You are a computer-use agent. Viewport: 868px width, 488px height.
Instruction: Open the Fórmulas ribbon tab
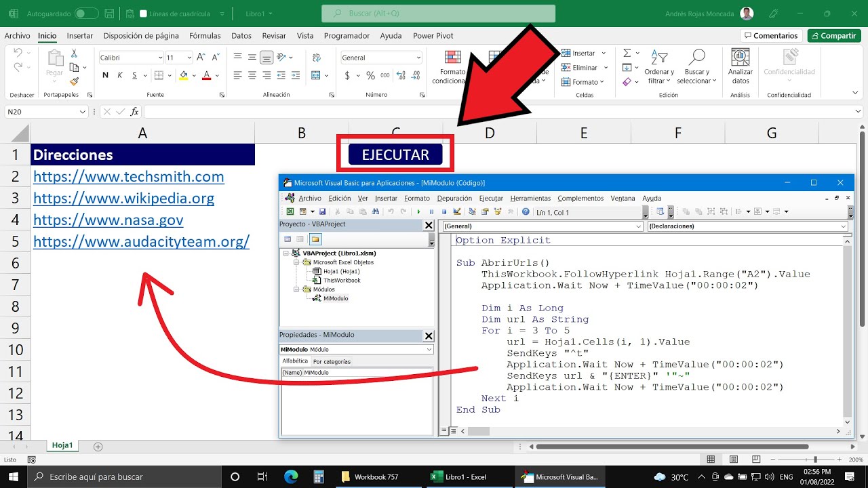coord(205,35)
